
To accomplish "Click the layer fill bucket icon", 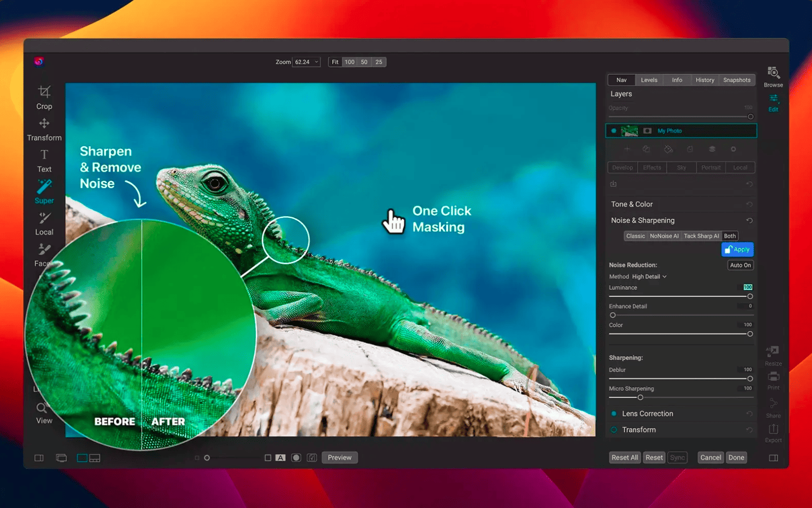I will pos(668,149).
